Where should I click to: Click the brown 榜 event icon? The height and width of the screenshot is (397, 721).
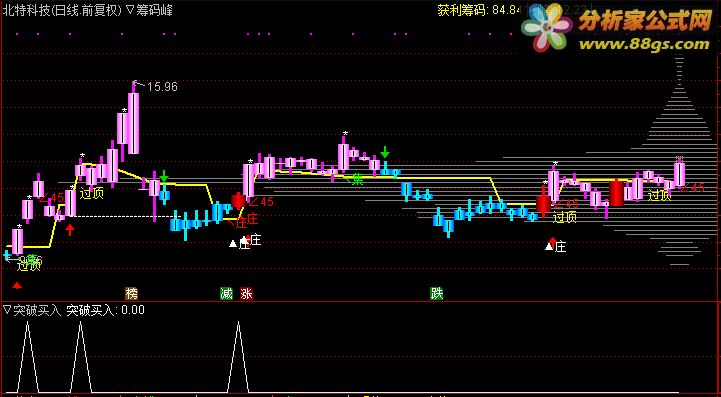pos(132,293)
